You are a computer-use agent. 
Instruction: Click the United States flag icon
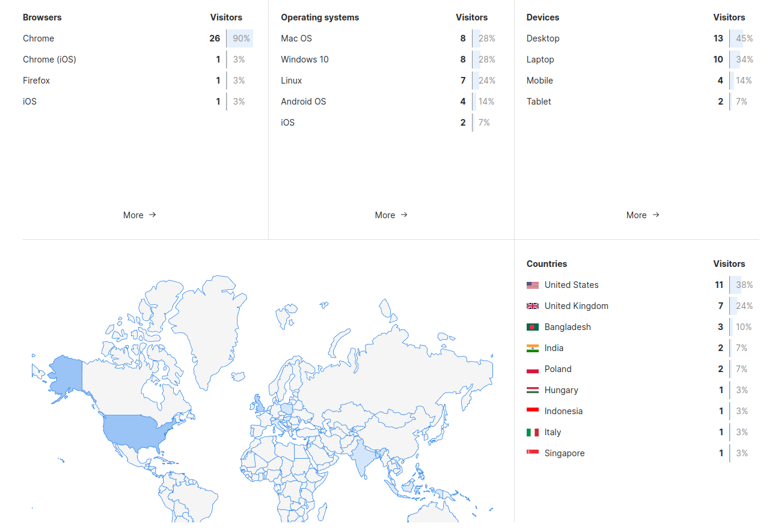(533, 285)
